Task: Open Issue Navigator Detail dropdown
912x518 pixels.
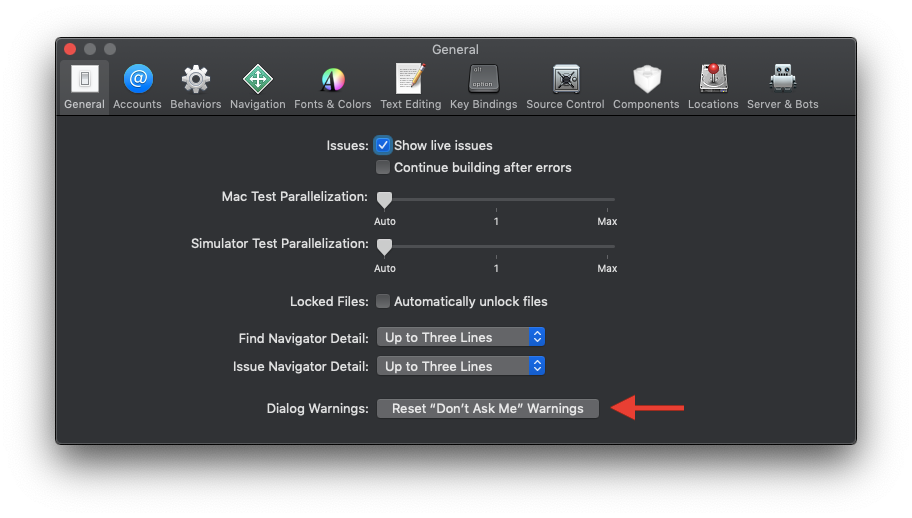Action: (x=461, y=366)
